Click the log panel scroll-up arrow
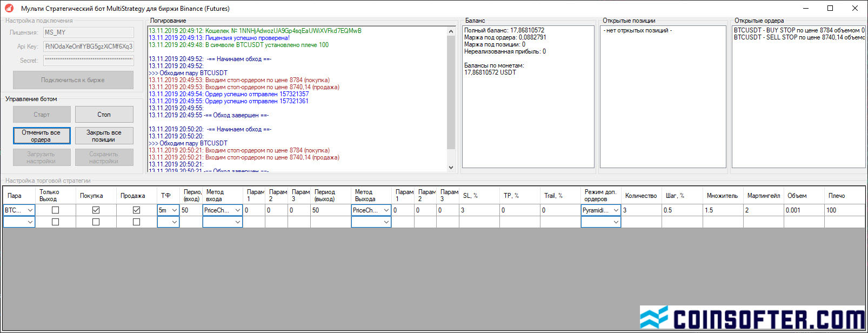The height and width of the screenshot is (333, 868). pos(451,31)
